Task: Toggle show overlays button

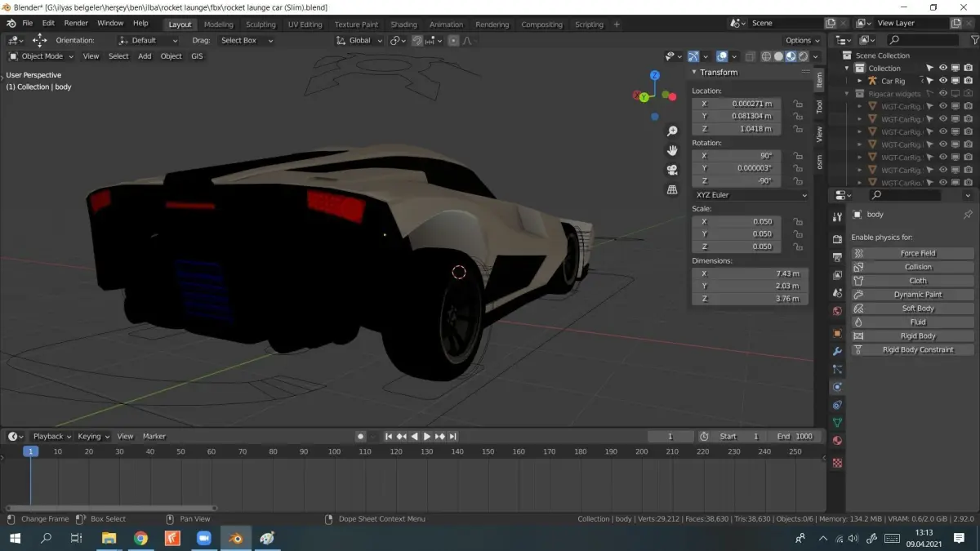Action: pos(722,56)
